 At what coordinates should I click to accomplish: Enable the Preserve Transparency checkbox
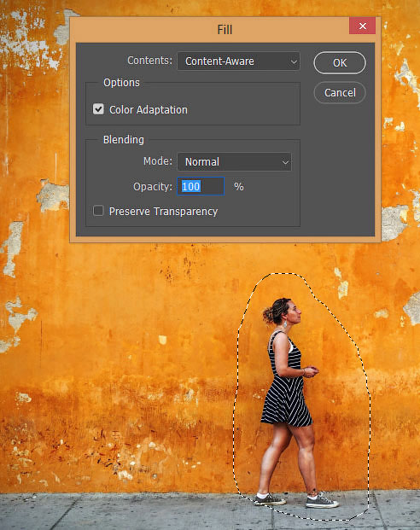[98, 211]
